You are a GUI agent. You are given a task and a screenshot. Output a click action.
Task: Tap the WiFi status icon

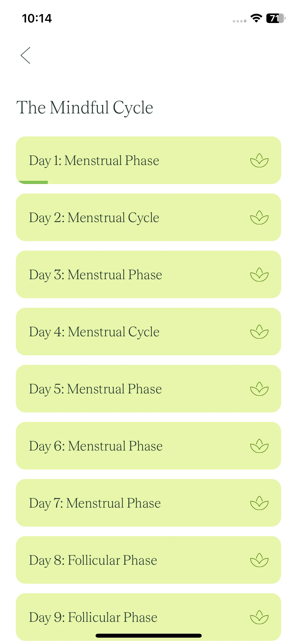(x=256, y=18)
